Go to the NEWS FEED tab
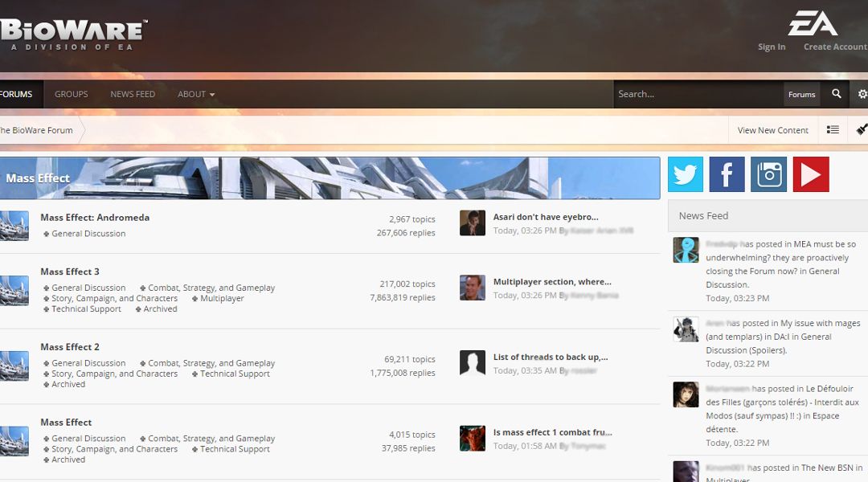The width and height of the screenshot is (868, 482). pos(133,94)
